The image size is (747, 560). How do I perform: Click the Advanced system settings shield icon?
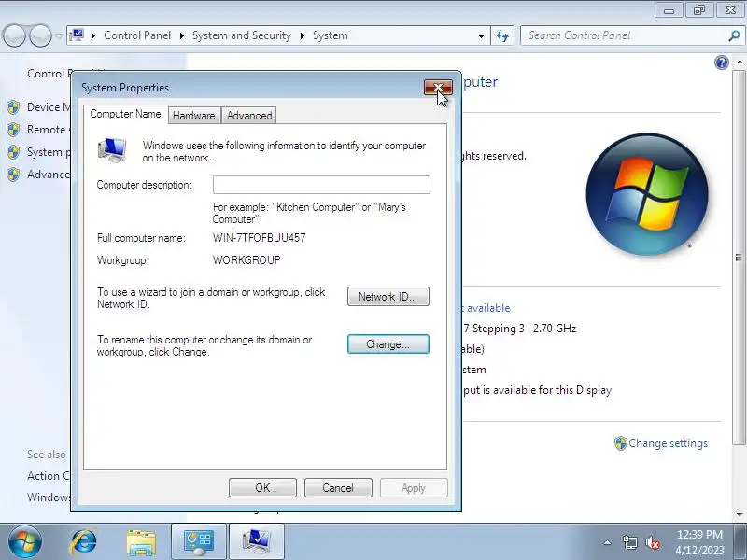click(x=13, y=175)
